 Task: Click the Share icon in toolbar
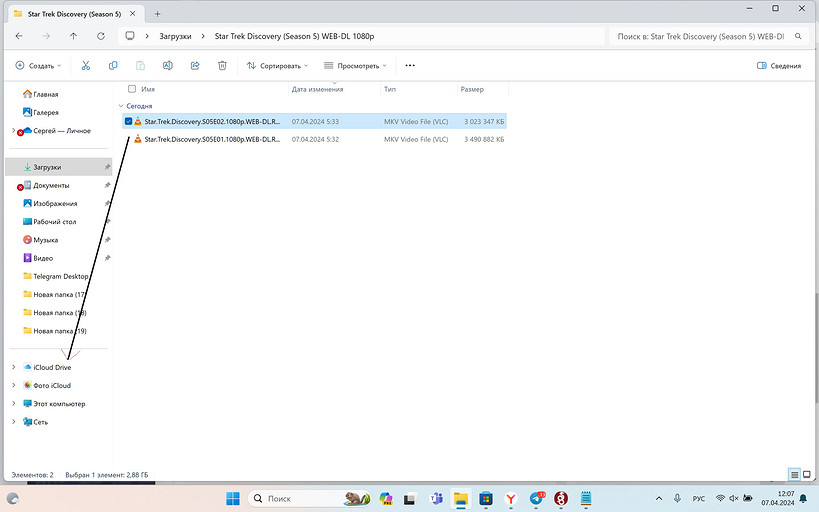pyautogui.click(x=194, y=66)
